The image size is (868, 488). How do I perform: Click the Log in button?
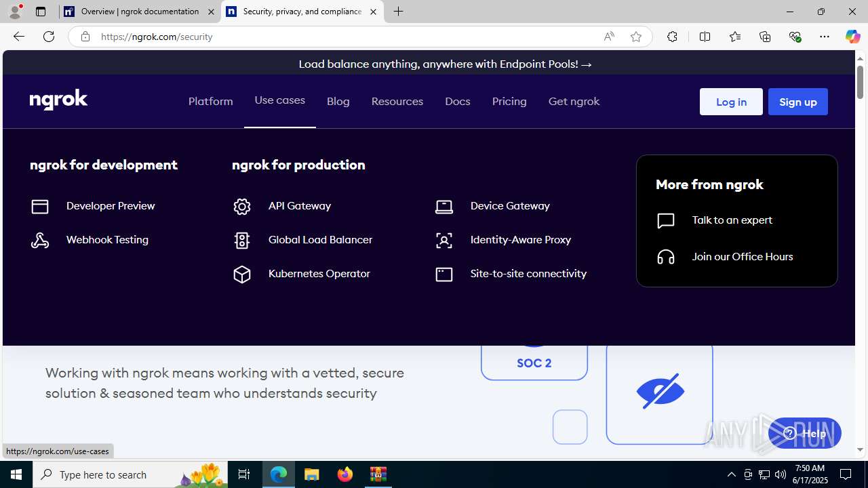(x=731, y=102)
